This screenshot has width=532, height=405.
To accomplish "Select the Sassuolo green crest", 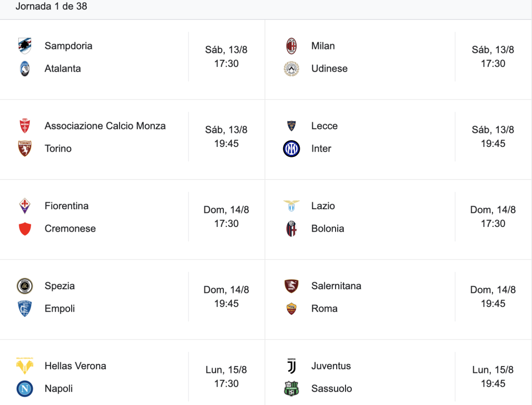I will tap(291, 389).
